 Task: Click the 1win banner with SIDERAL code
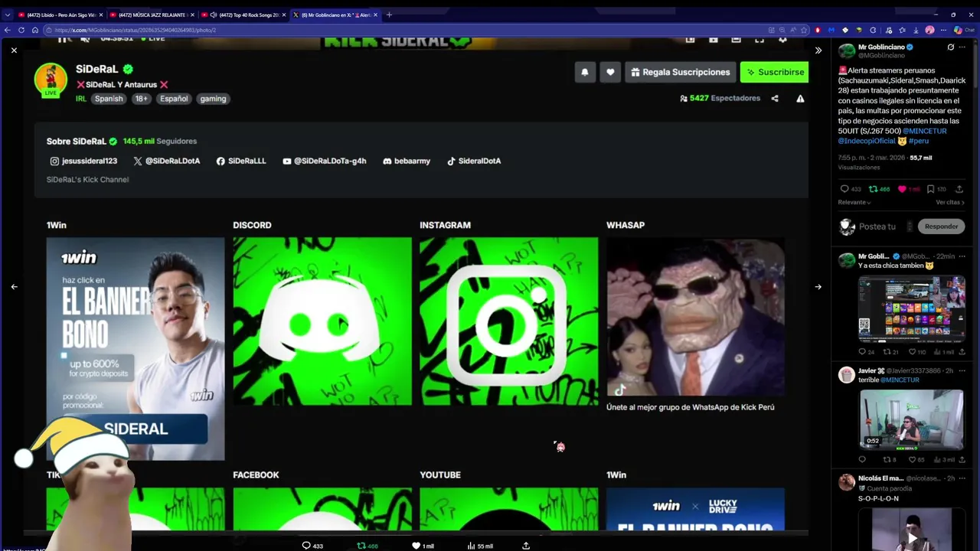coord(136,349)
